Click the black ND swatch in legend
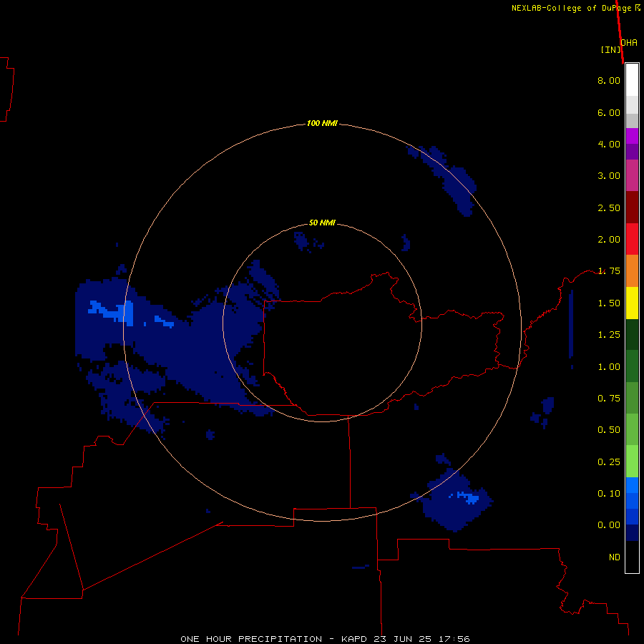This screenshot has height=644, width=644. (632, 557)
